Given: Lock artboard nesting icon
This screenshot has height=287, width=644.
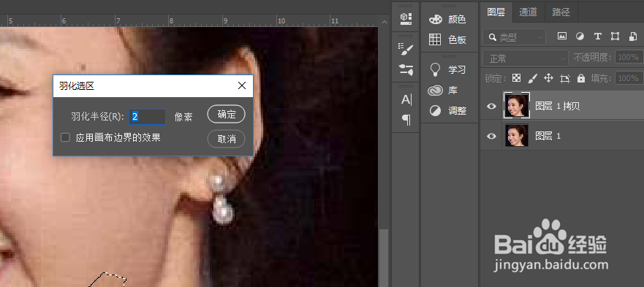Looking at the screenshot, I should tap(565, 78).
